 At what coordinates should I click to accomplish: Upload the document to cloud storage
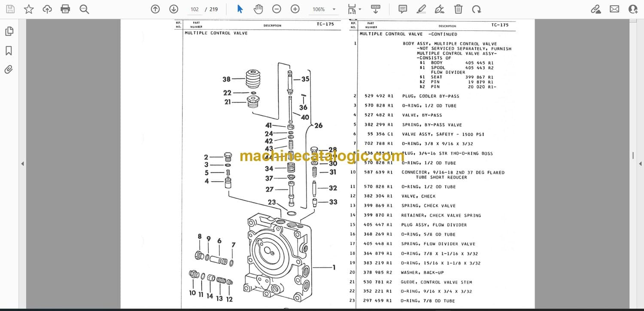tap(47, 9)
